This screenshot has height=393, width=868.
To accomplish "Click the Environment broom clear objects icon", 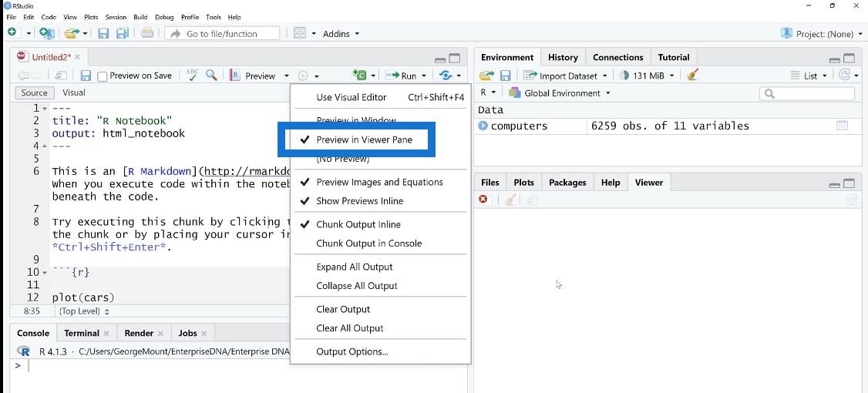I will point(692,75).
